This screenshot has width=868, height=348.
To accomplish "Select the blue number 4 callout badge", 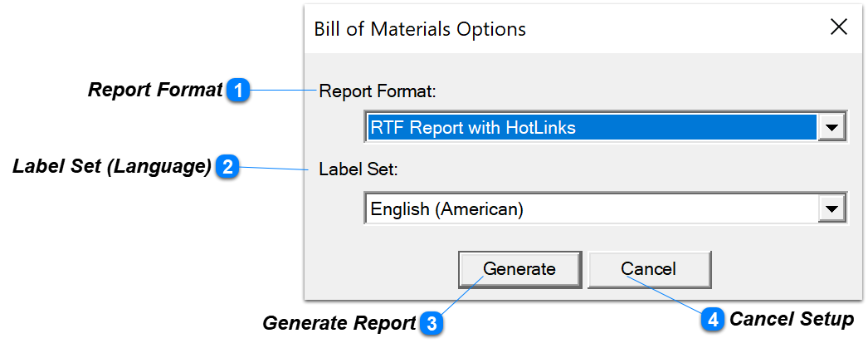I will click(x=713, y=320).
